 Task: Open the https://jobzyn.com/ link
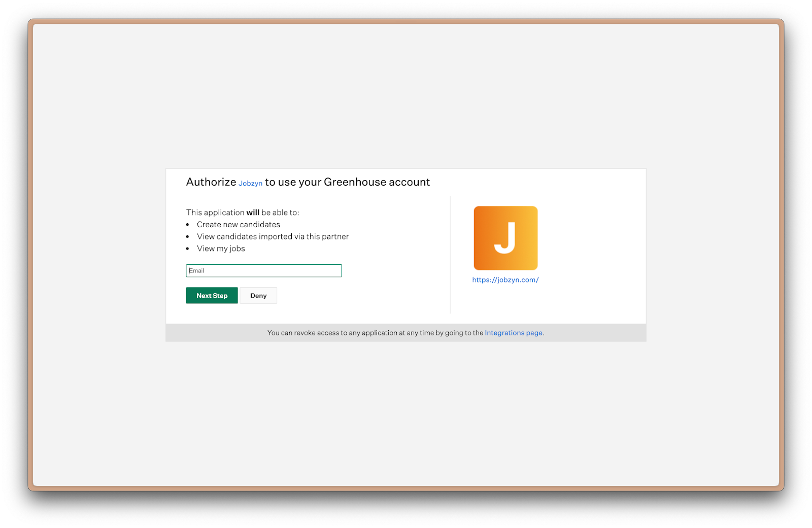(x=505, y=280)
